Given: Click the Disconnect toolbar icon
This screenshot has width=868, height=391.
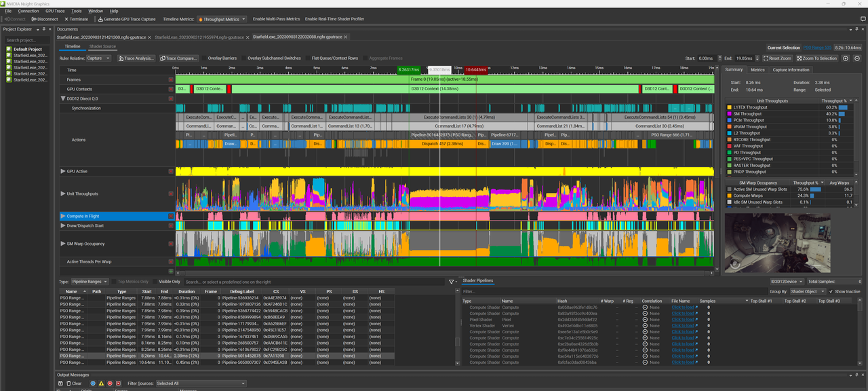Looking at the screenshot, I should point(33,19).
